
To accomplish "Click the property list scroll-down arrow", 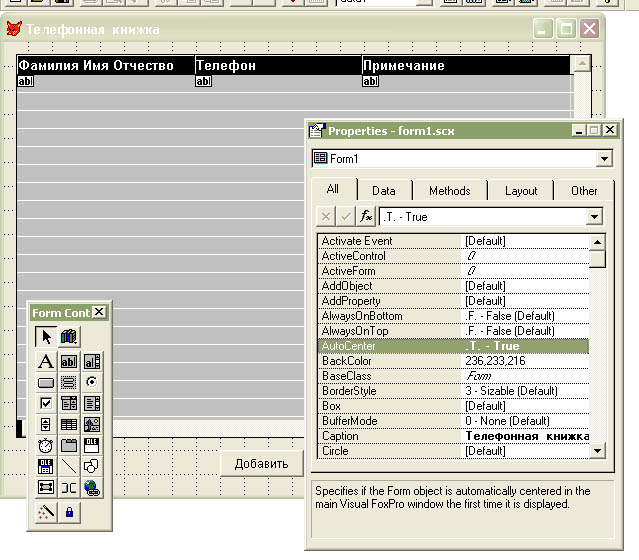I will 597,451.
